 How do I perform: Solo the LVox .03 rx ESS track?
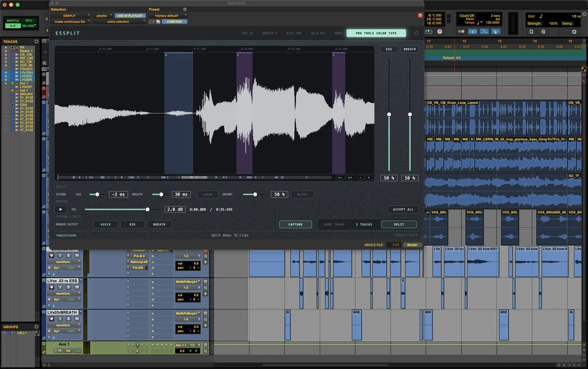coord(68,287)
